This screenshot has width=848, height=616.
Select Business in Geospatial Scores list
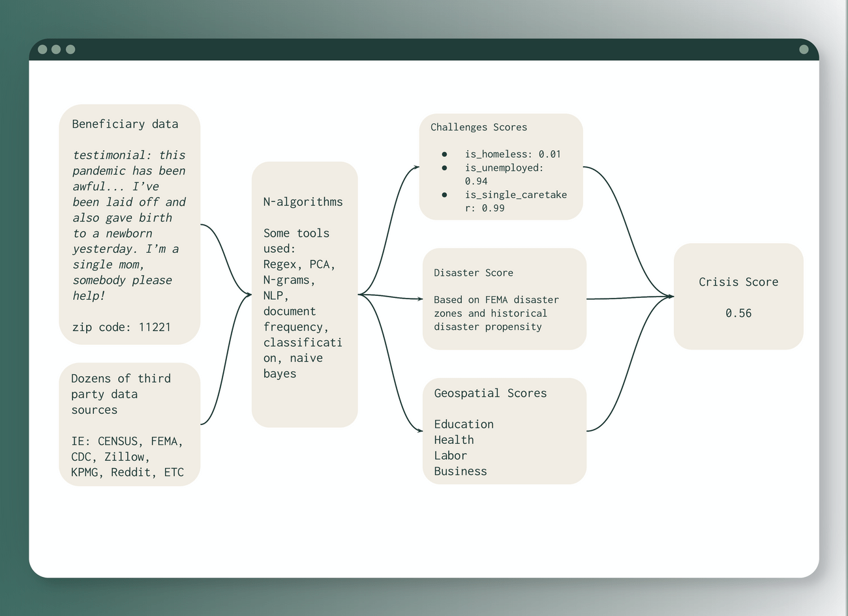(x=460, y=471)
